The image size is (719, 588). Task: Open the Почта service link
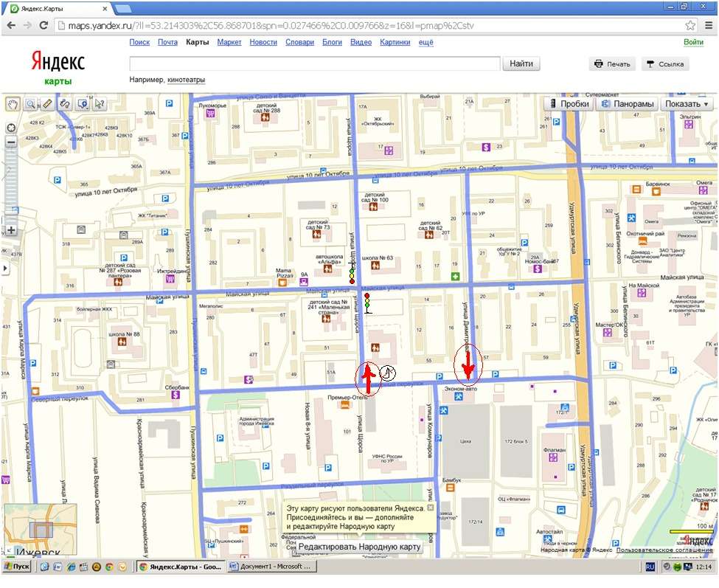coord(167,42)
